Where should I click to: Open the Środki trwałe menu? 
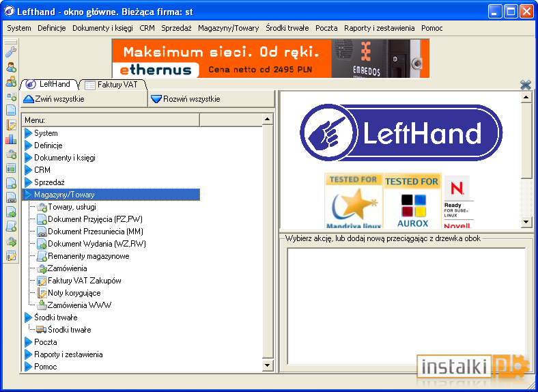(287, 28)
